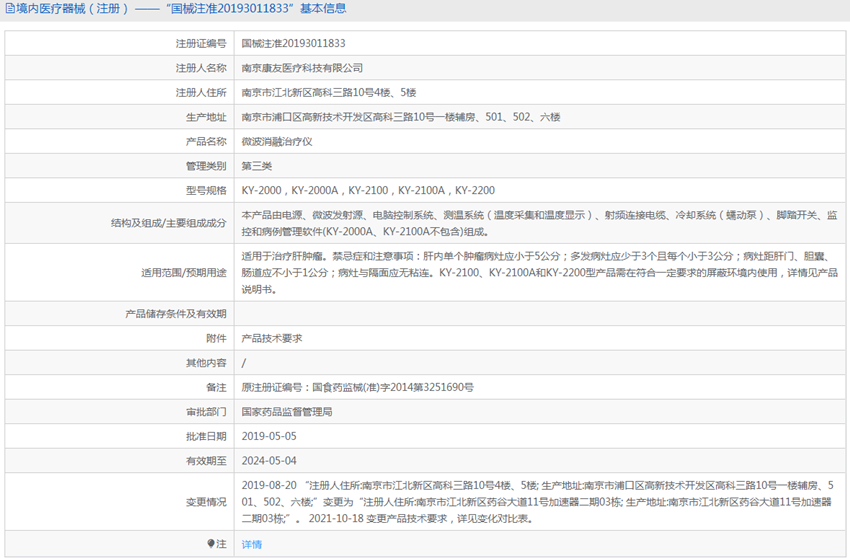Click the company name 南京康友医疗科技有限公司
850x558 pixels.
[x=302, y=68]
